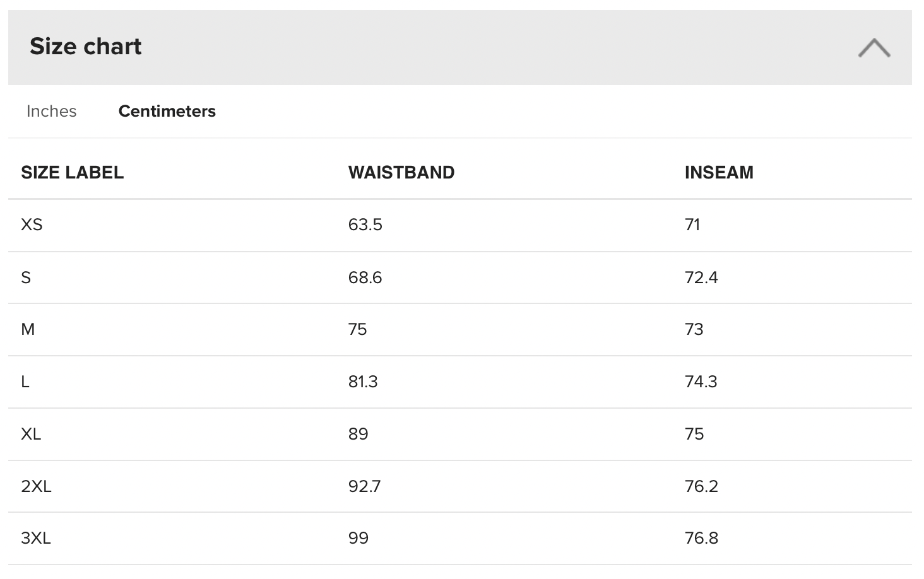
Task: Select the 76.8 inseam cell
Action: click(701, 538)
